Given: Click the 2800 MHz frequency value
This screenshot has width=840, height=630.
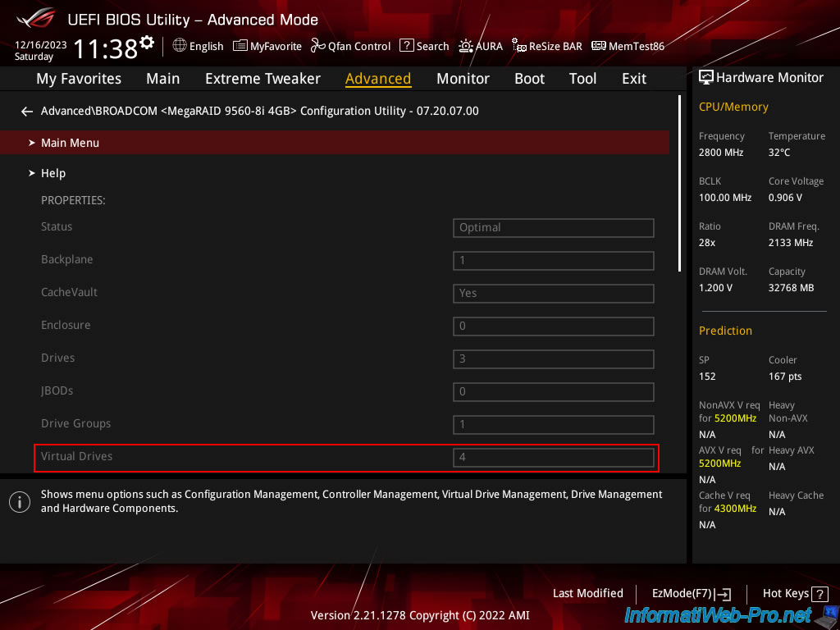Looking at the screenshot, I should click(x=721, y=153).
